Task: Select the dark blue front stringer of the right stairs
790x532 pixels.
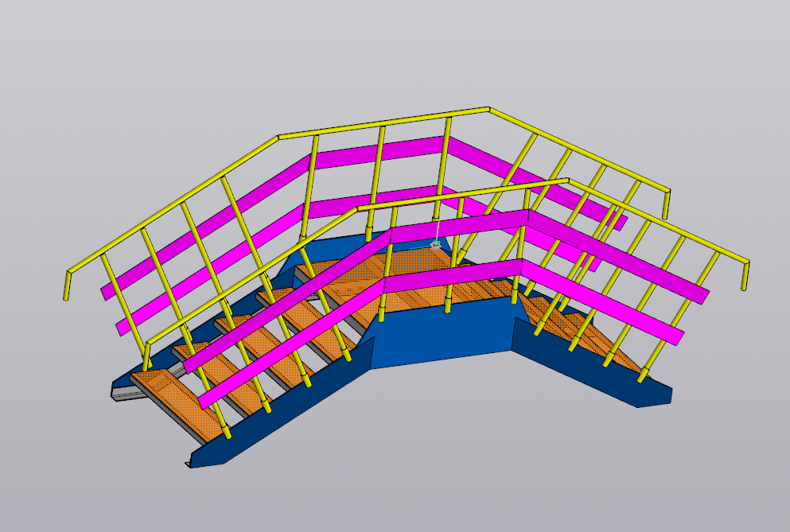Action: pyautogui.click(x=592, y=363)
